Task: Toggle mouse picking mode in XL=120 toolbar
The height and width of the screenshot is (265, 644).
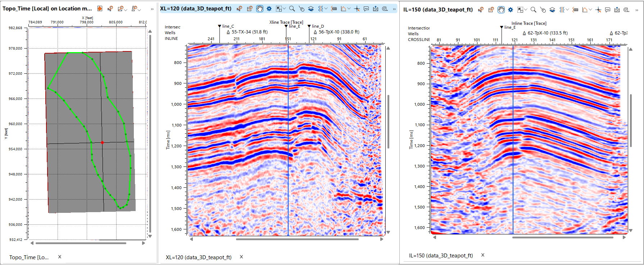Action: (x=301, y=9)
